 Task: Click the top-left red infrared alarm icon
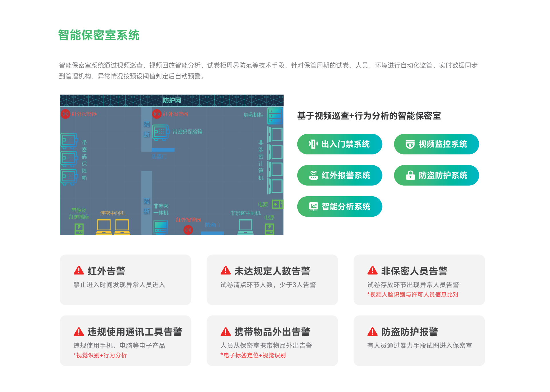click(66, 114)
